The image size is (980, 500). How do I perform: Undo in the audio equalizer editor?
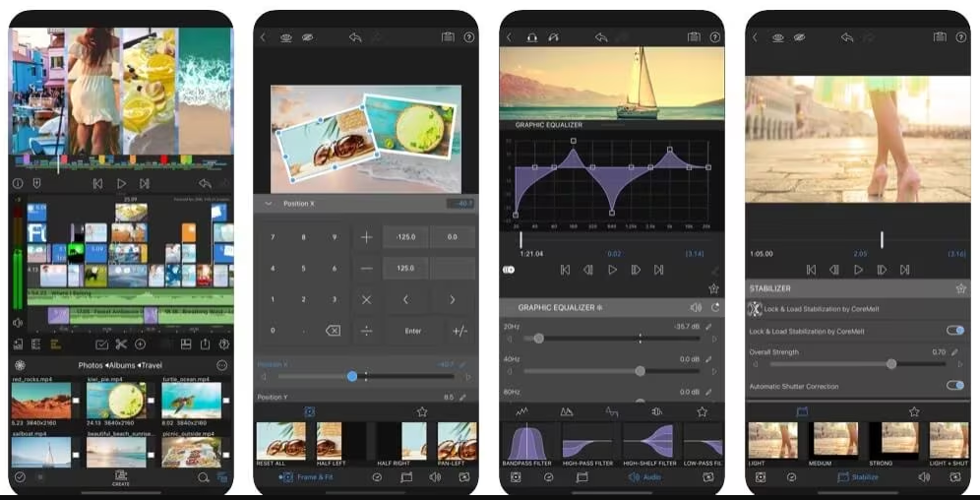(x=601, y=37)
